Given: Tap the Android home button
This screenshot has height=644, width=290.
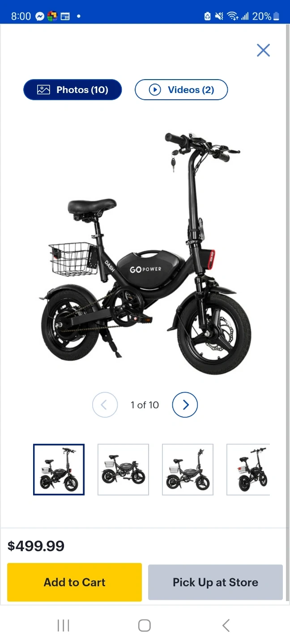Looking at the screenshot, I should (x=144, y=625).
